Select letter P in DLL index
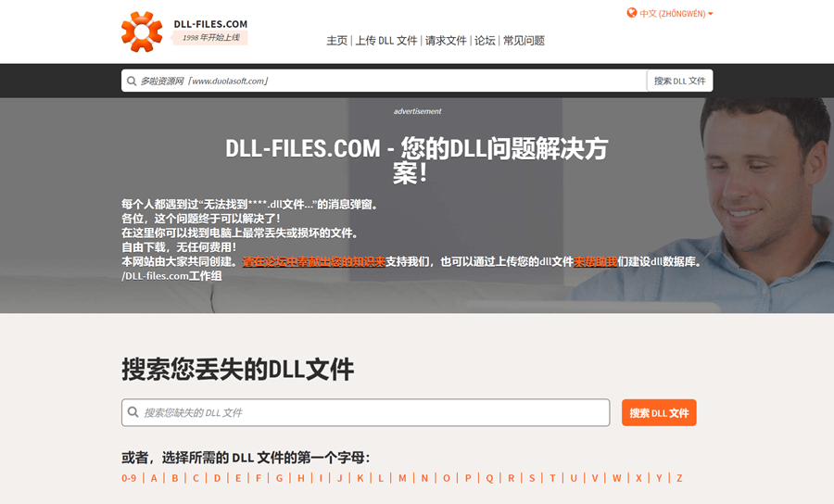 click(x=468, y=478)
